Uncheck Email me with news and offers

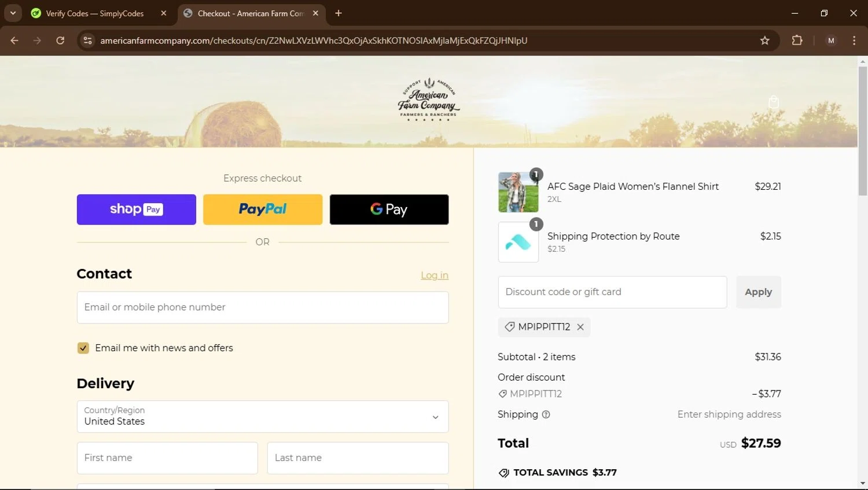pos(83,348)
